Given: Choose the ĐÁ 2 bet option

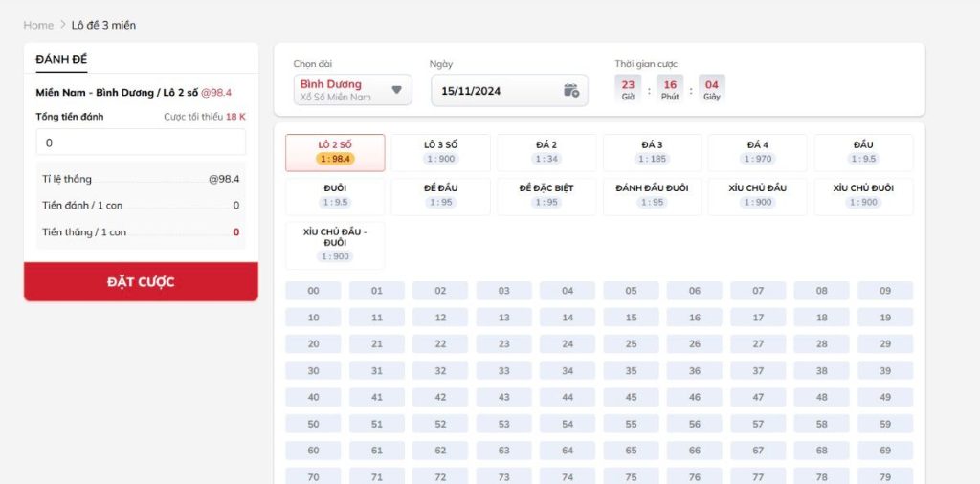Looking at the screenshot, I should pyautogui.click(x=546, y=152).
